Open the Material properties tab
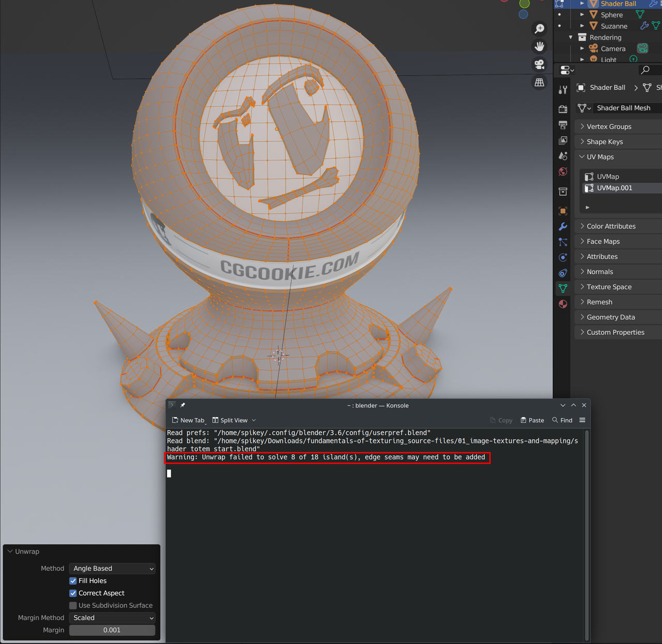Image resolution: width=662 pixels, height=644 pixels. click(x=563, y=304)
